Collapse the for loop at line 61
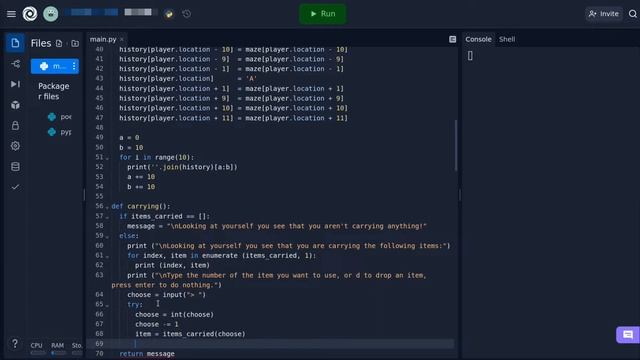This screenshot has width=640, height=360. pyautogui.click(x=107, y=256)
